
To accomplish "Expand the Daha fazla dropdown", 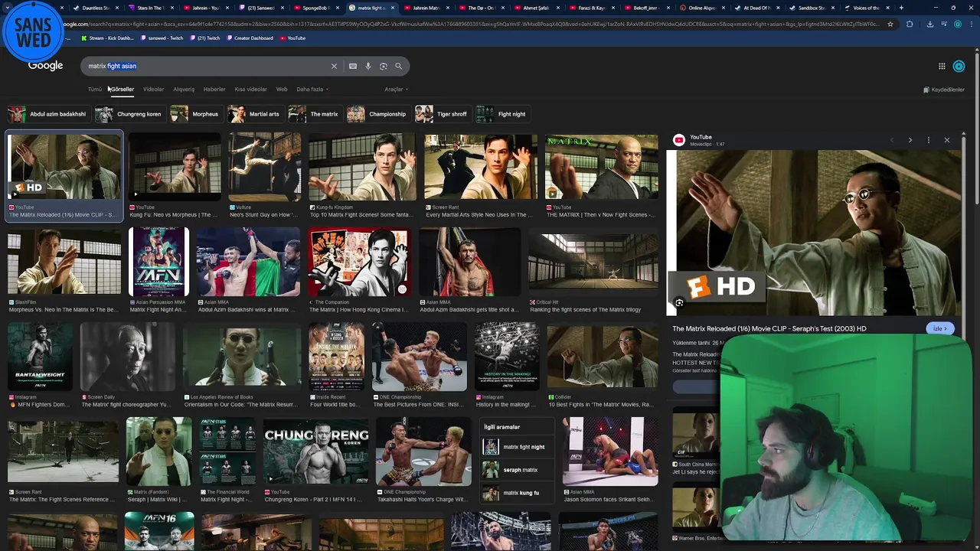I will coord(312,90).
